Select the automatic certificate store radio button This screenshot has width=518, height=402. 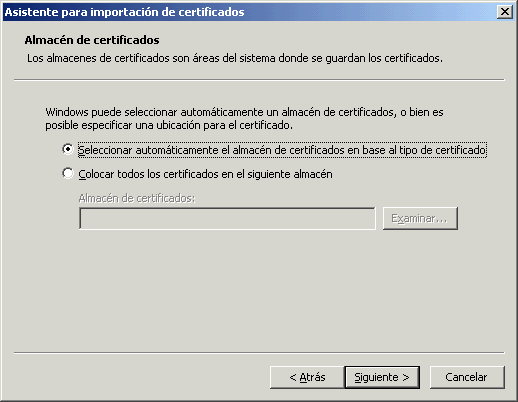pos(68,149)
